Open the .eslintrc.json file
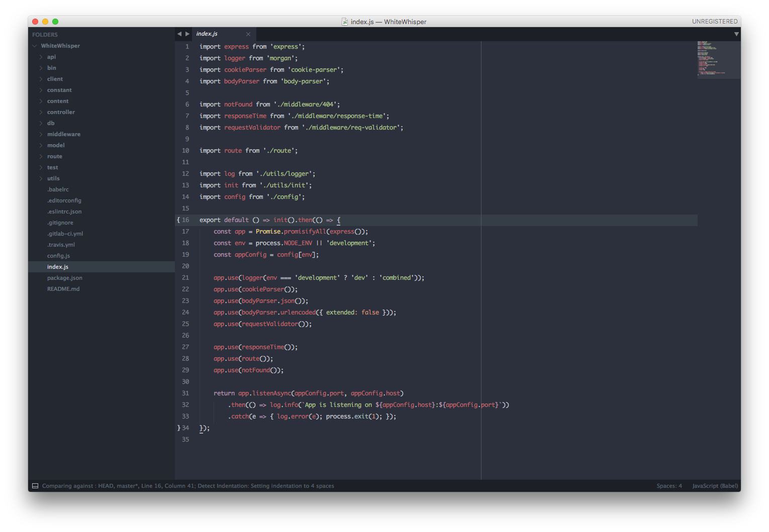 pos(64,211)
